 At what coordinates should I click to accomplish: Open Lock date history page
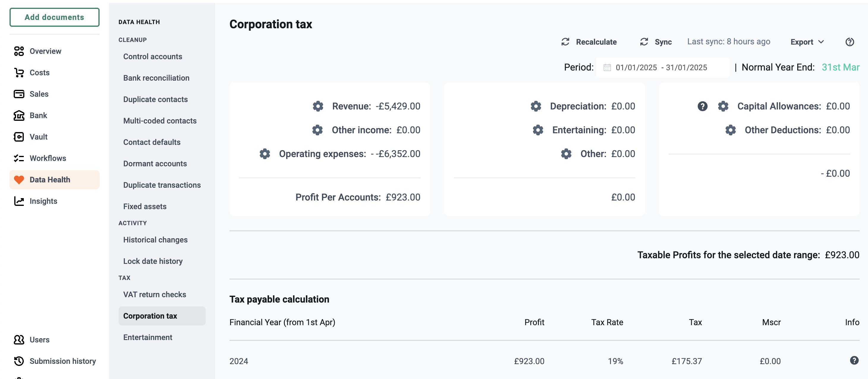pyautogui.click(x=152, y=261)
